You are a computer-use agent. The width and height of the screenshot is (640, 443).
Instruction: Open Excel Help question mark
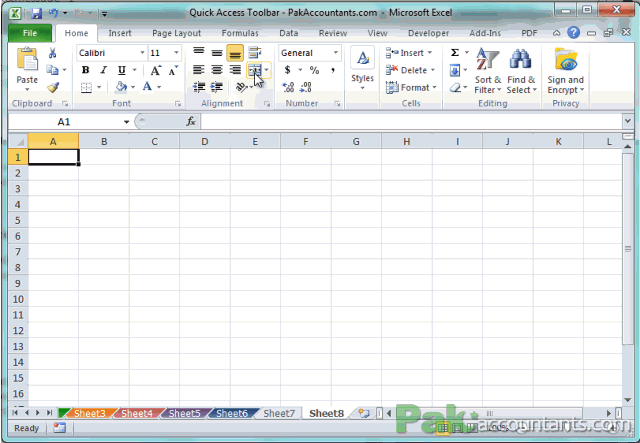573,33
